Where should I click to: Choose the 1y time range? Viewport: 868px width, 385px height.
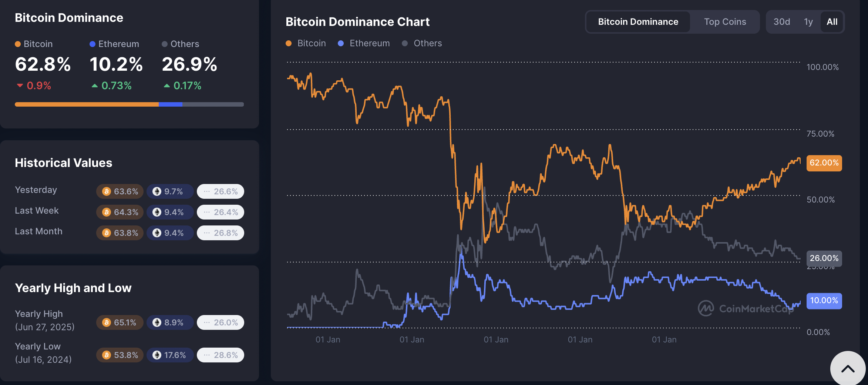click(x=808, y=22)
